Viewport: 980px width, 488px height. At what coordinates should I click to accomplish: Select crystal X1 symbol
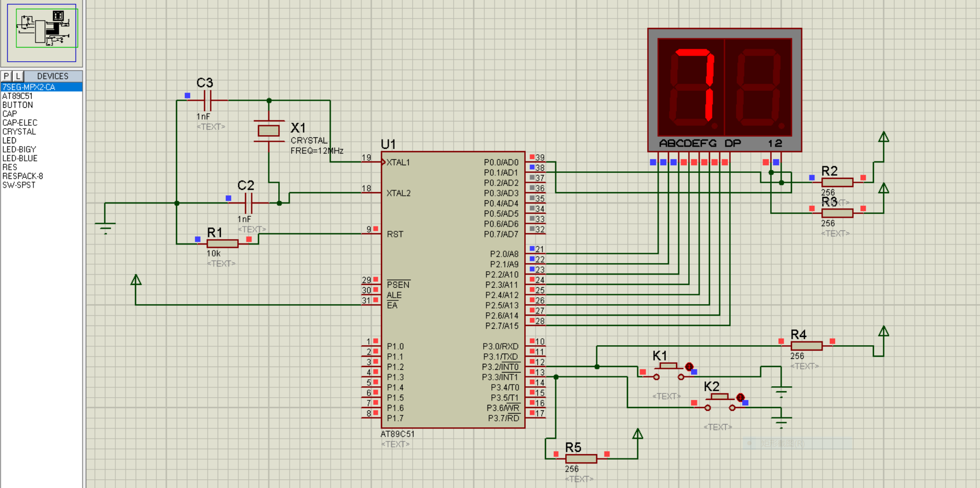(269, 131)
